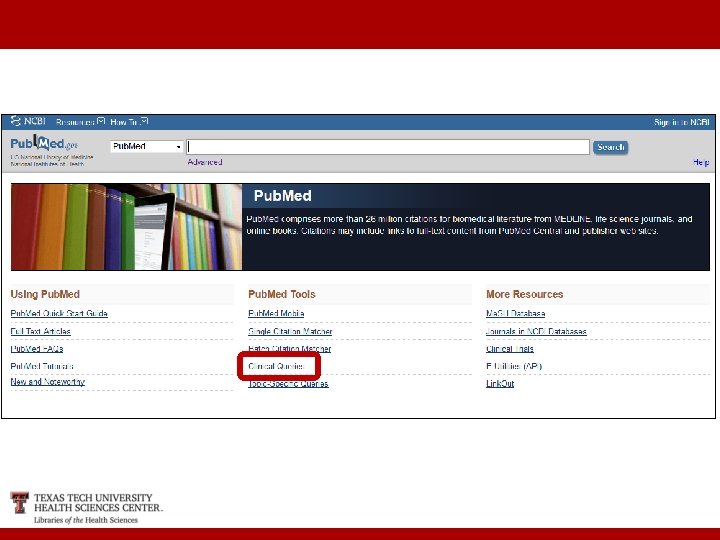Screen dimensions: 720x540
Task: Click the Search button
Action: 610,147
